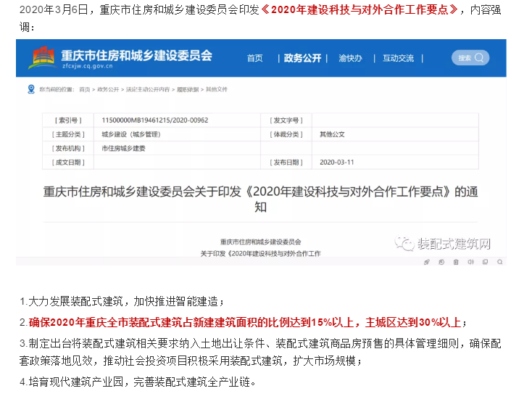The image size is (532, 407).
Task: Click the red title 《2020年建设科技与对外合作工作要点》
Action: tap(359, 9)
